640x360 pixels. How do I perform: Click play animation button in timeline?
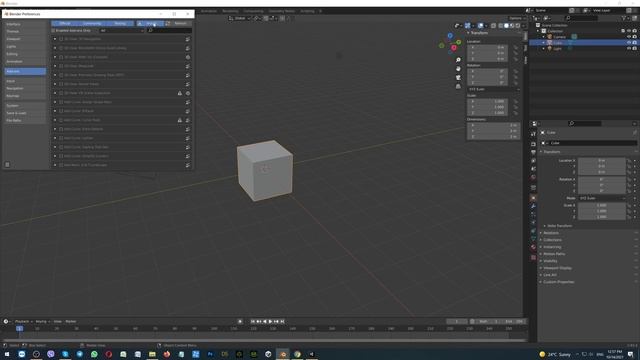tap(270, 322)
